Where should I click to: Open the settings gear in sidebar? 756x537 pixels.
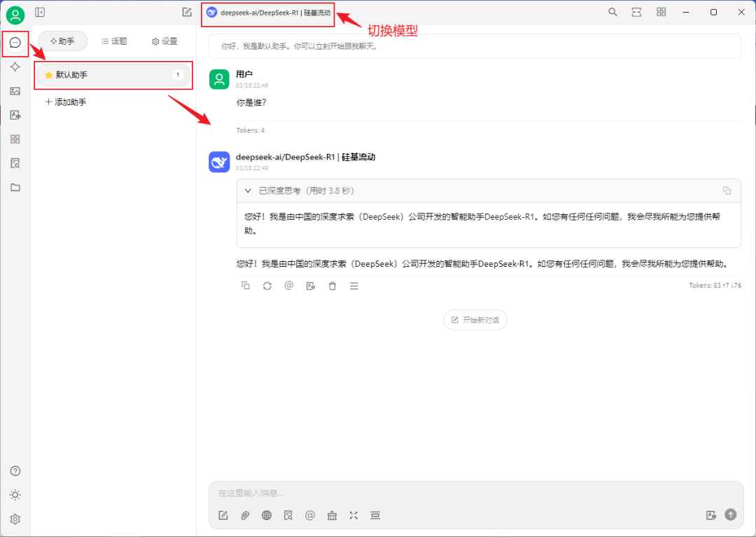pyautogui.click(x=15, y=519)
